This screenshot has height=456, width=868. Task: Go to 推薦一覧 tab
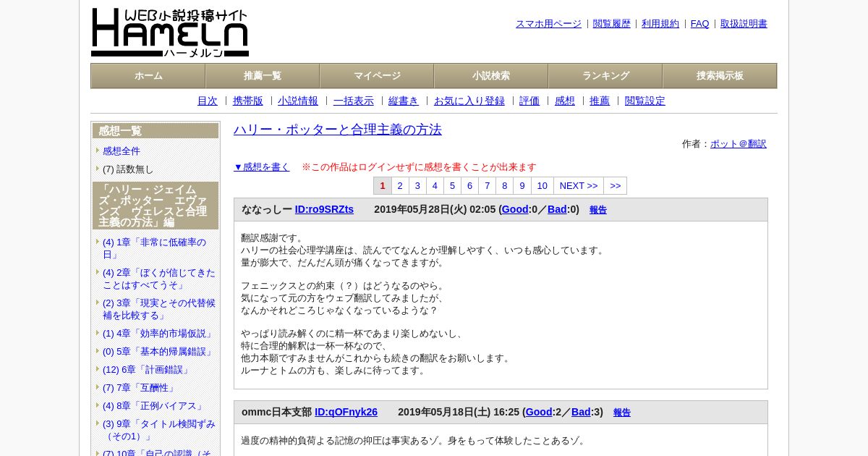click(x=263, y=76)
